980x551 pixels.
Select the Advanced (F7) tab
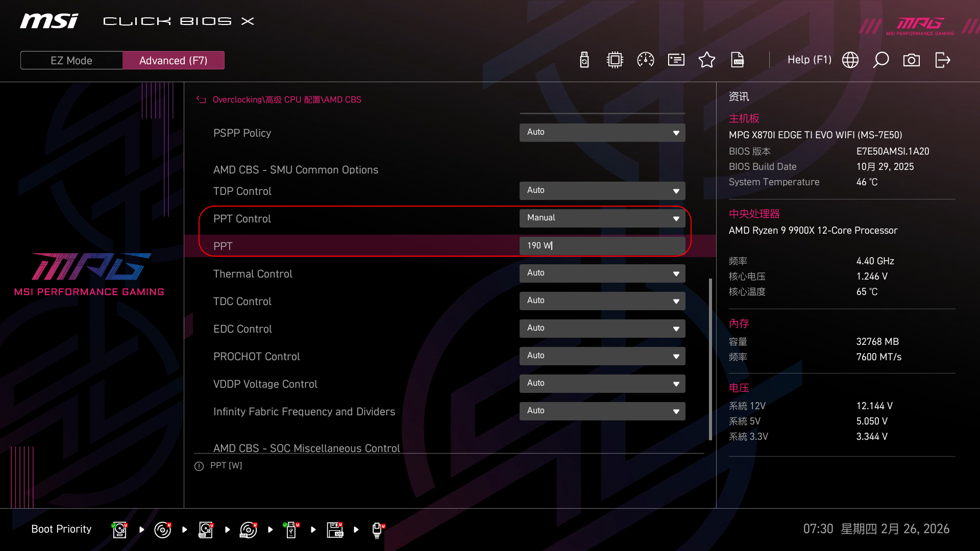[x=174, y=60]
